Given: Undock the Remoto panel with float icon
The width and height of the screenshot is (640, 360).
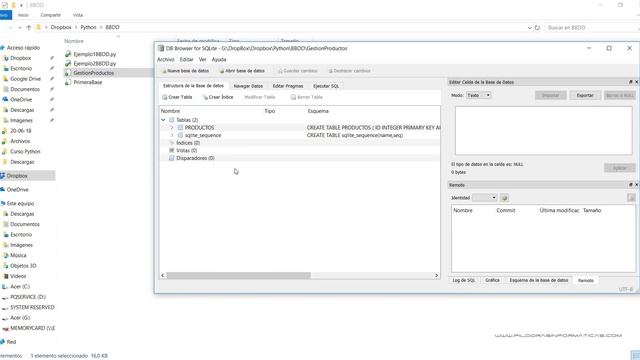Looking at the screenshot, I should tap(630, 185).
